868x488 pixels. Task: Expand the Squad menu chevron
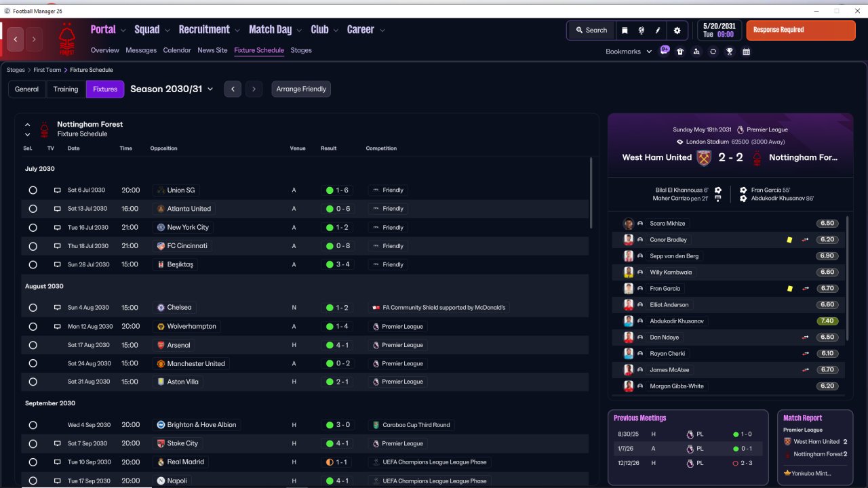tap(167, 30)
